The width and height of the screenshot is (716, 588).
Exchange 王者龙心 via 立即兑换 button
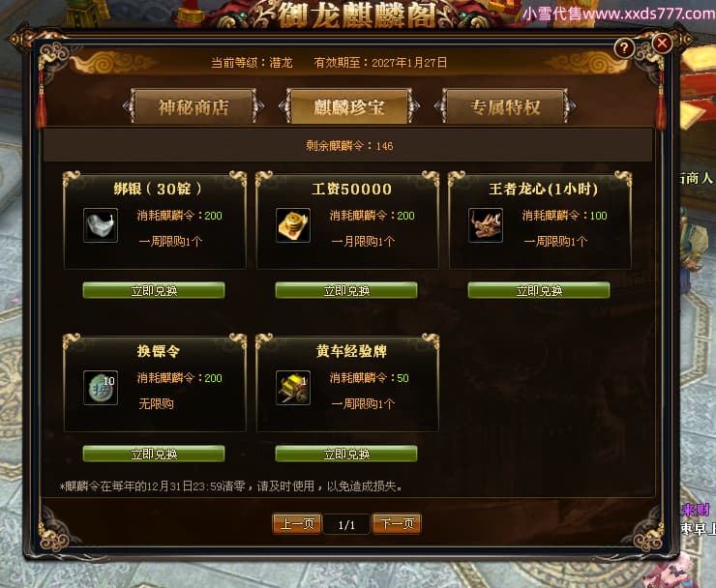[539, 290]
